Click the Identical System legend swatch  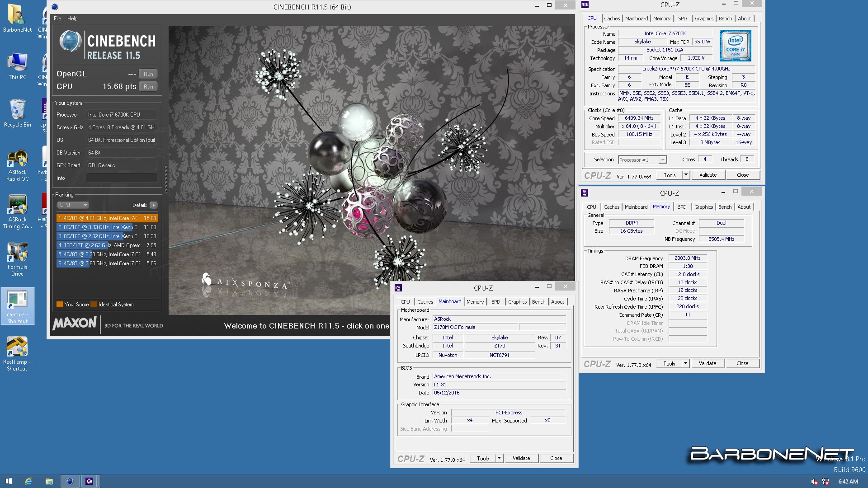pos(94,305)
